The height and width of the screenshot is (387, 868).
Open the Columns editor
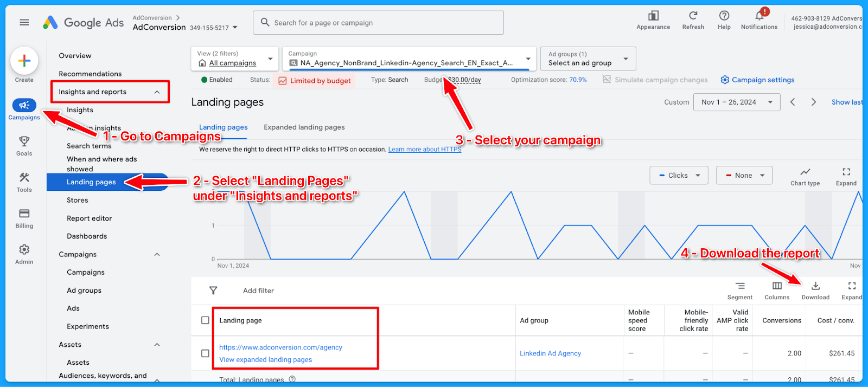click(x=777, y=291)
